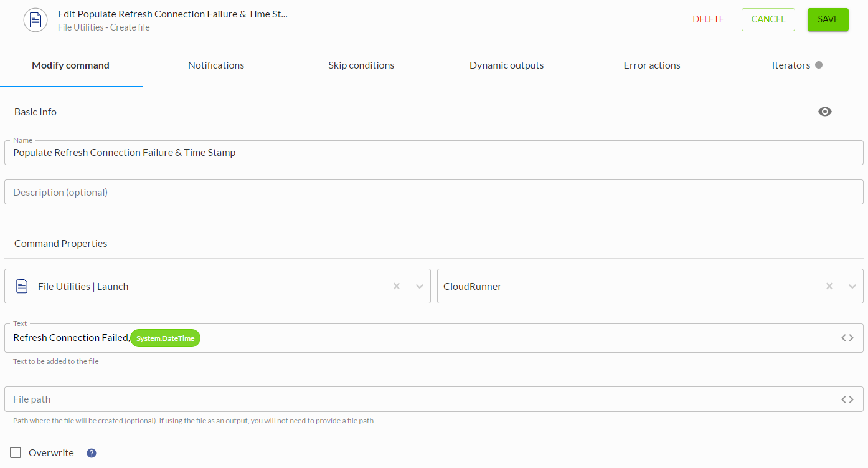Click the Description (optional) field
Image resolution: width=868 pixels, height=468 pixels.
pyautogui.click(x=434, y=192)
